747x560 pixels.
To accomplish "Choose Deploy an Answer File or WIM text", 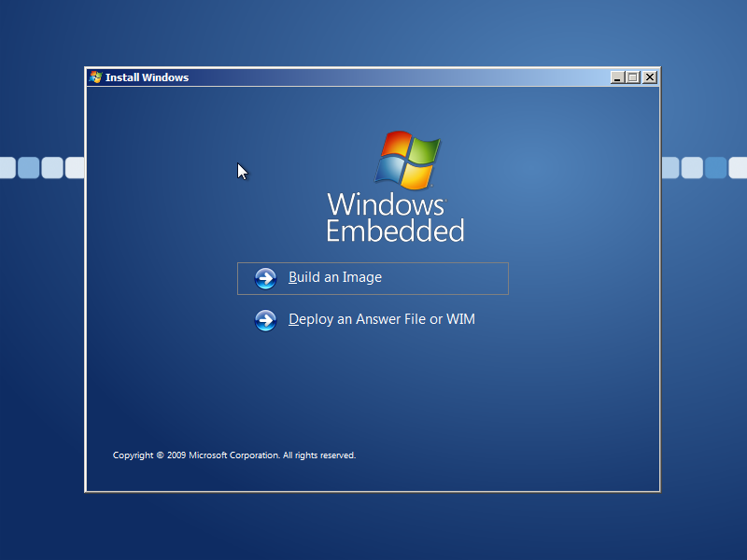I will (x=382, y=319).
